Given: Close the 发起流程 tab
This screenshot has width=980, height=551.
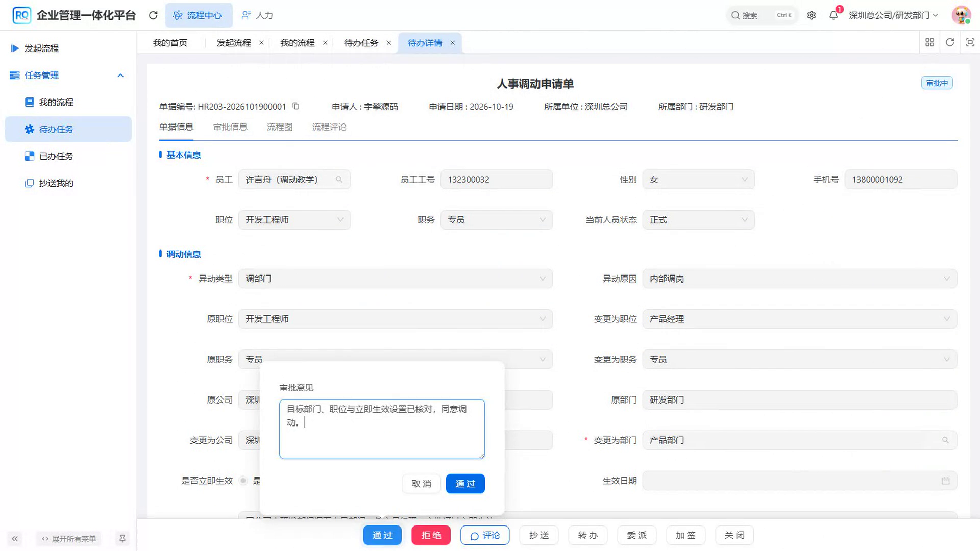Looking at the screenshot, I should tap(261, 43).
